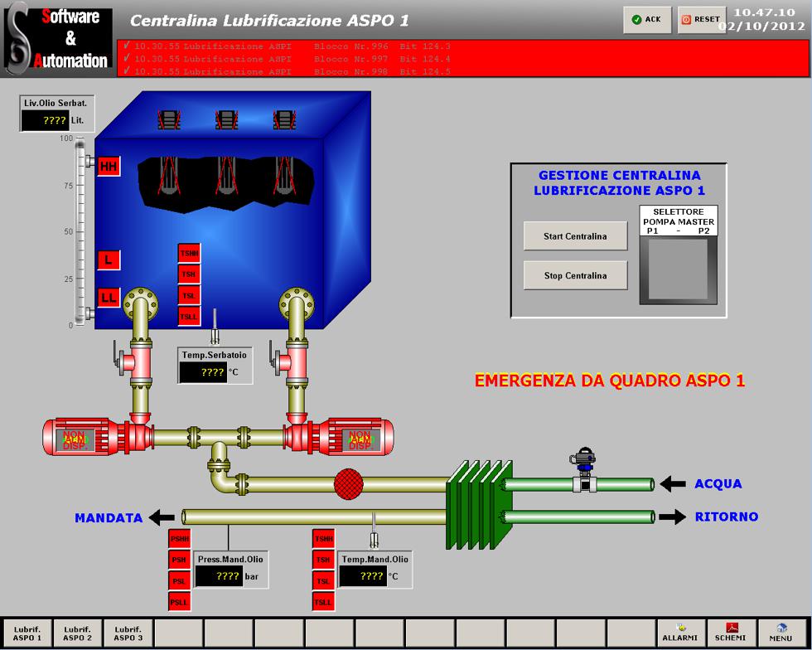Click the HH tank level indicator
The image size is (812, 650).
tap(109, 167)
